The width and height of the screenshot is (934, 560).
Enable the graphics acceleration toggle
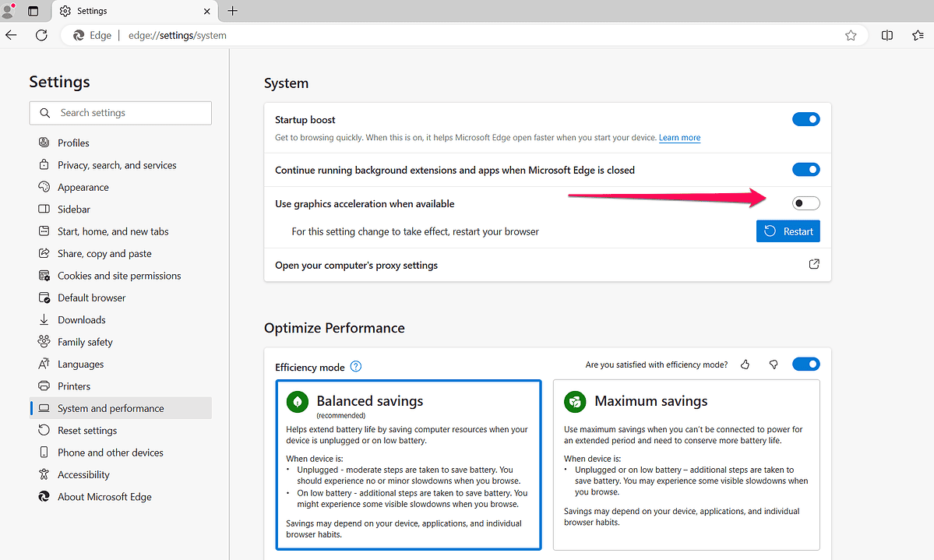805,203
